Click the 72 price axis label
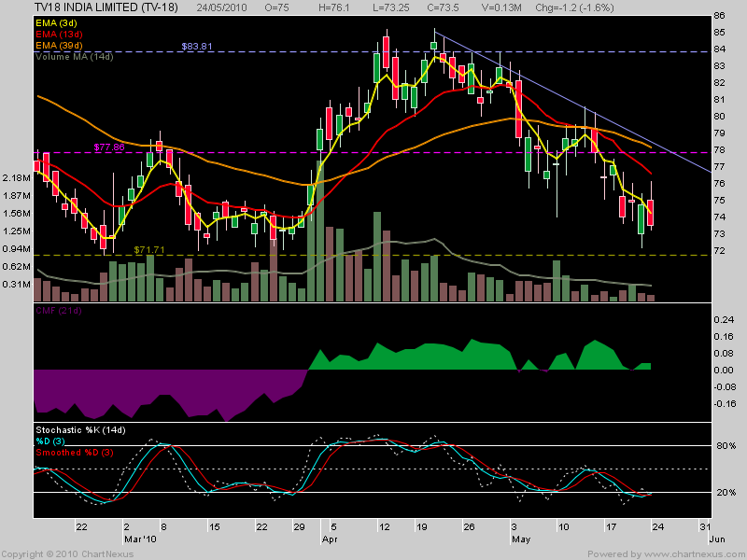The width and height of the screenshot is (747, 560). 719,250
